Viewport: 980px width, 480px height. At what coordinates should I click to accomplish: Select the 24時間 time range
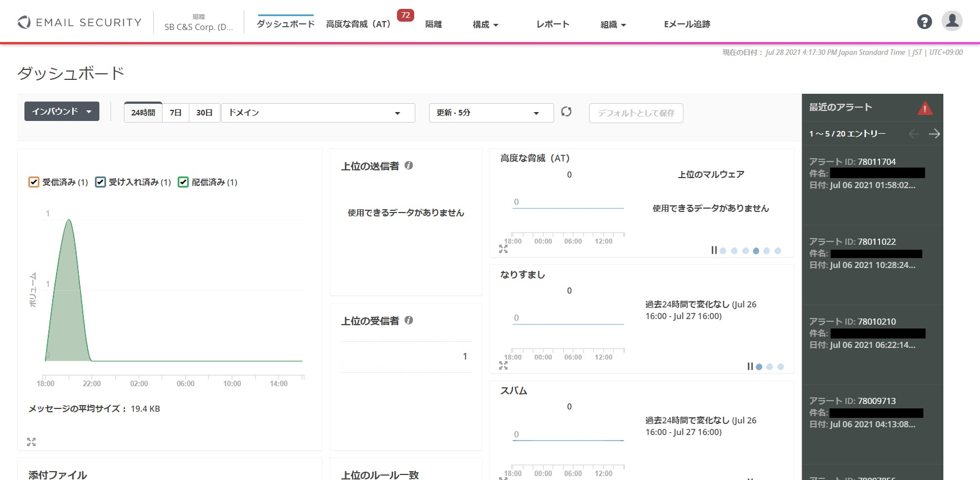[143, 113]
